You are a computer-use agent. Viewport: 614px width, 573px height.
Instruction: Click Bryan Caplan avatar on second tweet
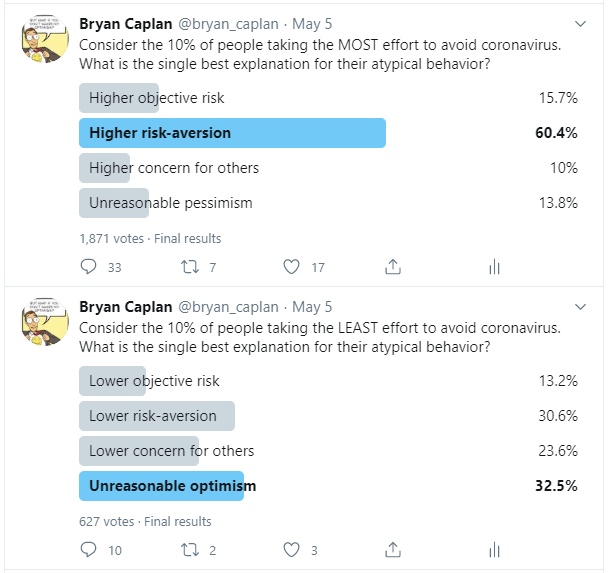click(45, 322)
